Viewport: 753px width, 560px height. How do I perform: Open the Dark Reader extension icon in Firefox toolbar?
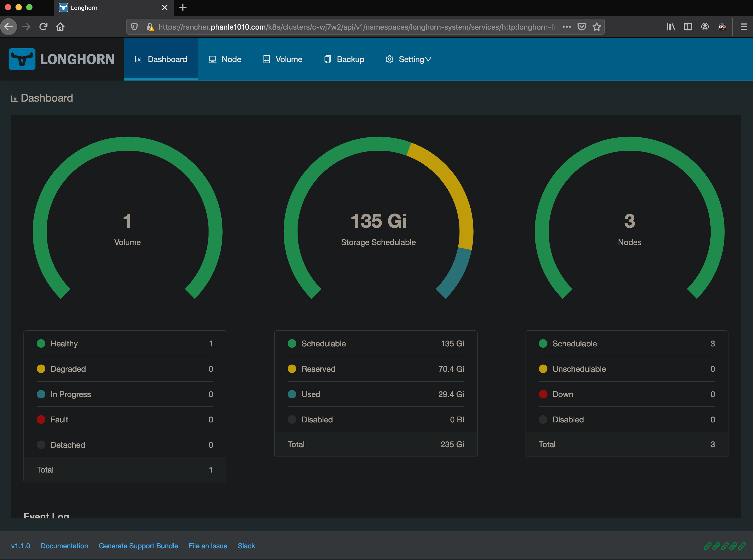(722, 26)
